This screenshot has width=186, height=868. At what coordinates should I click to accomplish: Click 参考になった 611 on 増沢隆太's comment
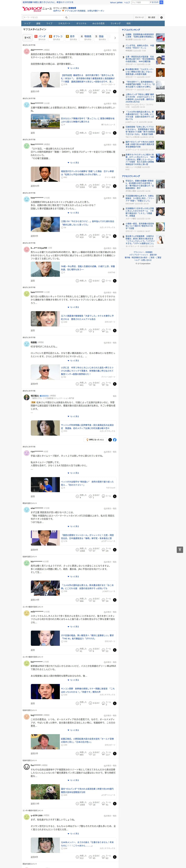95,440
